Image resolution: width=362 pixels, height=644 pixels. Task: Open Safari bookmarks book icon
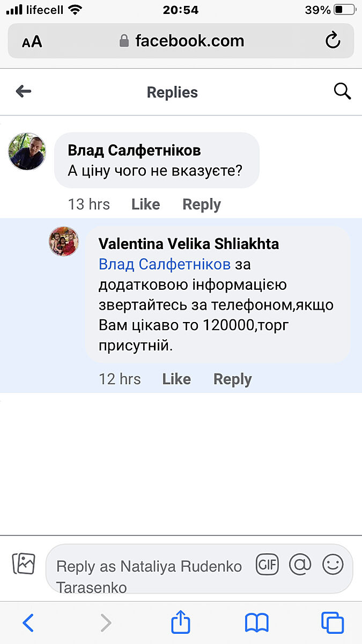[256, 623]
